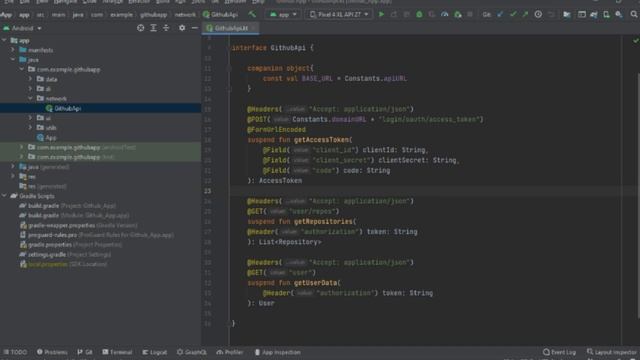Click the Search Everywhere magnifier icon
640x360 pixels.
pyautogui.click(x=633, y=14)
